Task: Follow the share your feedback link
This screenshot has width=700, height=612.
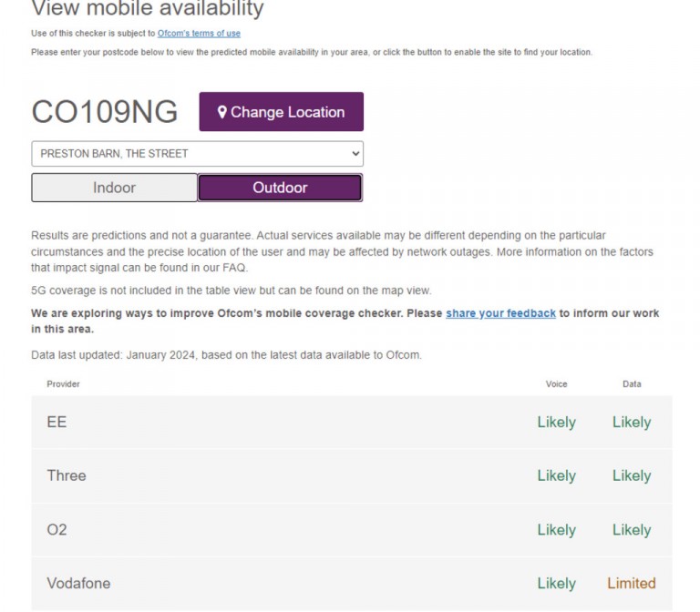Action: click(500, 313)
